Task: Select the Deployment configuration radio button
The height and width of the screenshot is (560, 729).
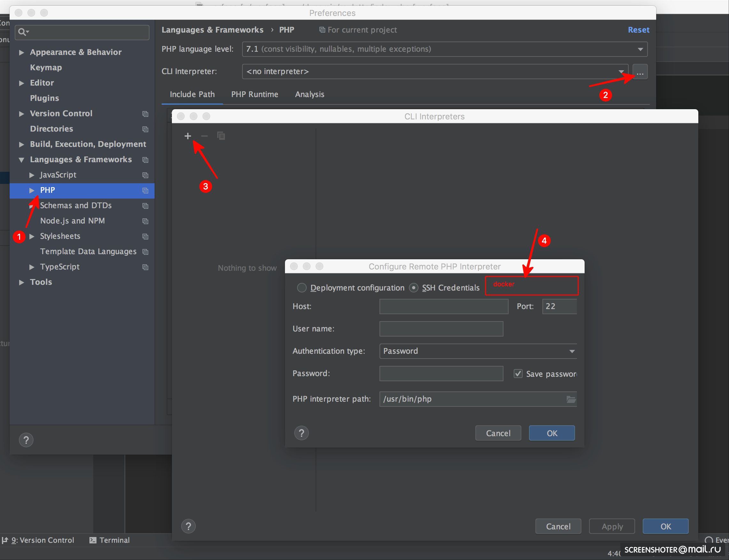Action: [302, 288]
